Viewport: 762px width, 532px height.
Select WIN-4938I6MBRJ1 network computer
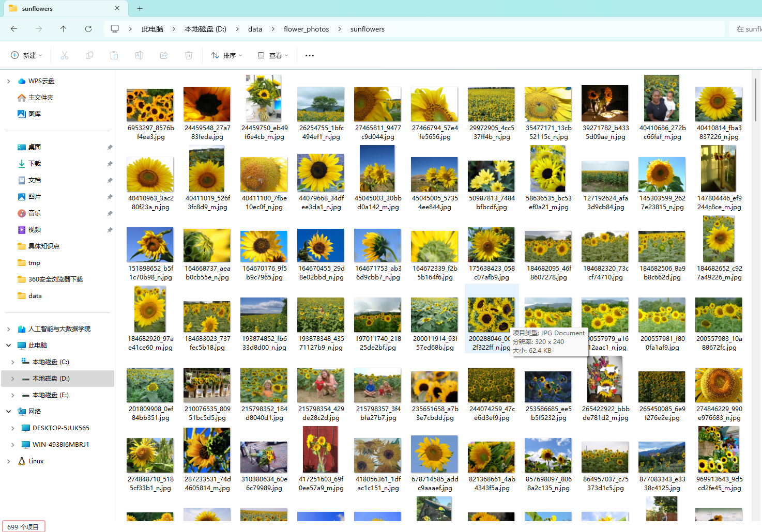tap(60, 445)
